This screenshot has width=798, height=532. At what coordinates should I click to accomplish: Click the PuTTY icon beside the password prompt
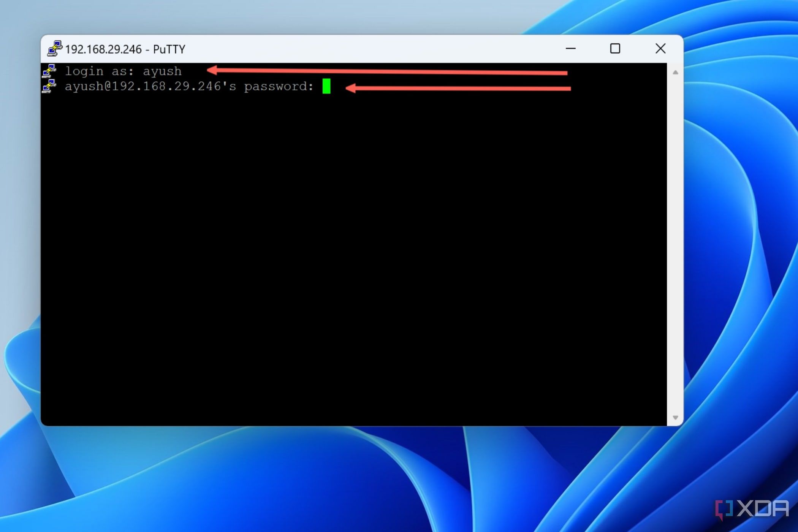pyautogui.click(x=49, y=86)
